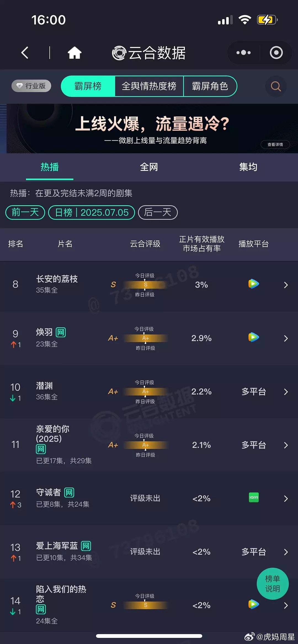Tap the S rating bar of 长安的荔枝
Screen dimensions: 298x644
click(x=145, y=285)
